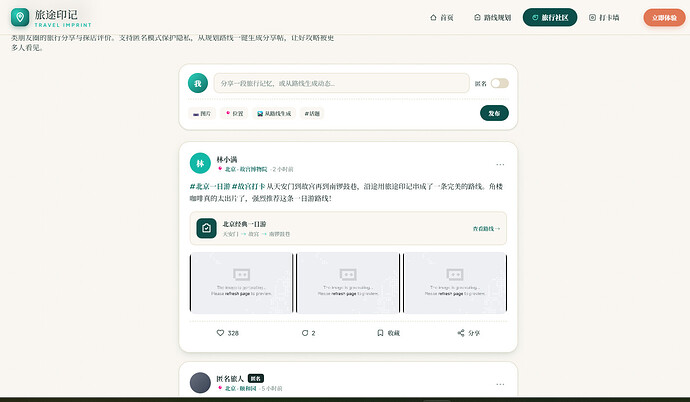Focus the share-a-memory text input

341,83
